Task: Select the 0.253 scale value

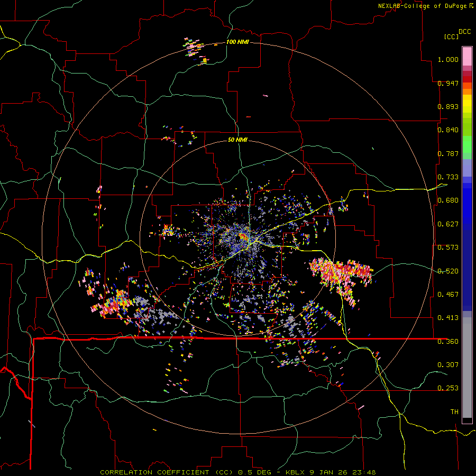Action: pyautogui.click(x=448, y=388)
